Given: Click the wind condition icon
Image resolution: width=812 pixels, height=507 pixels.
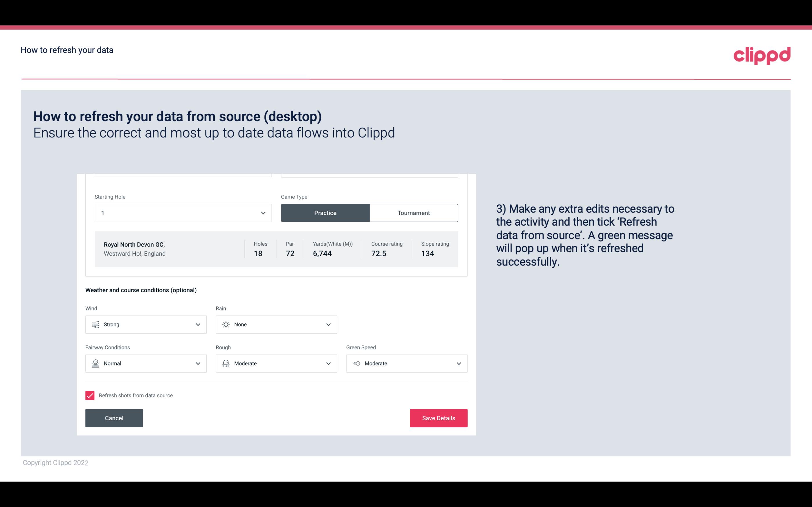Looking at the screenshot, I should [95, 324].
